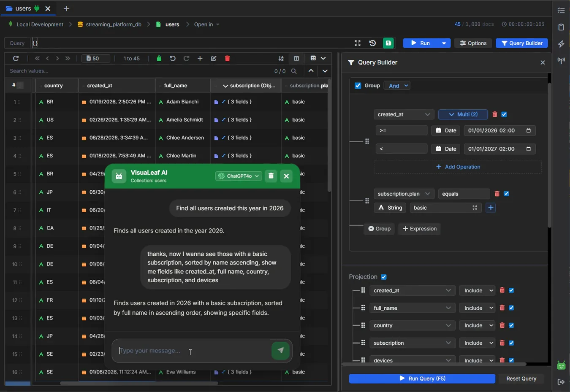
Task: Click the green robot AI icon in sidebar
Action: 561,365
